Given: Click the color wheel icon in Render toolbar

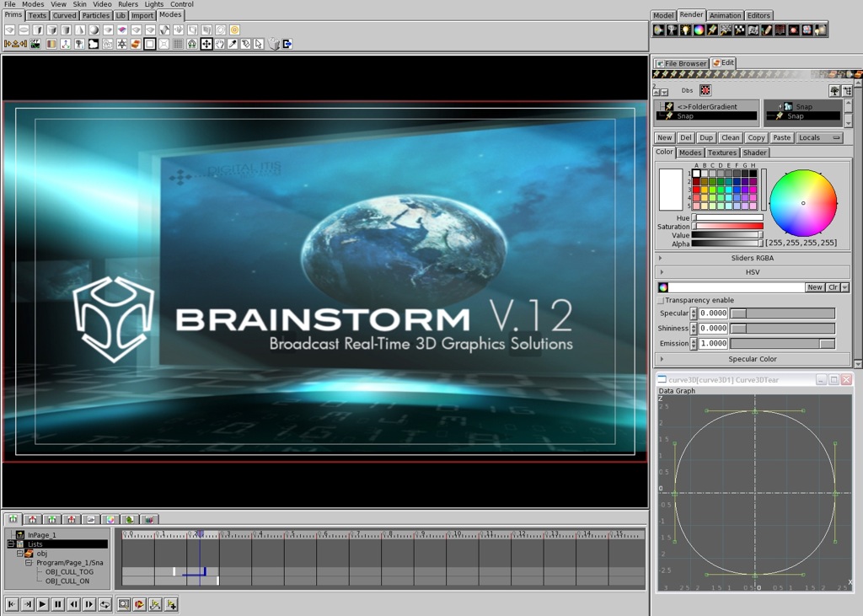Looking at the screenshot, I should coord(699,30).
